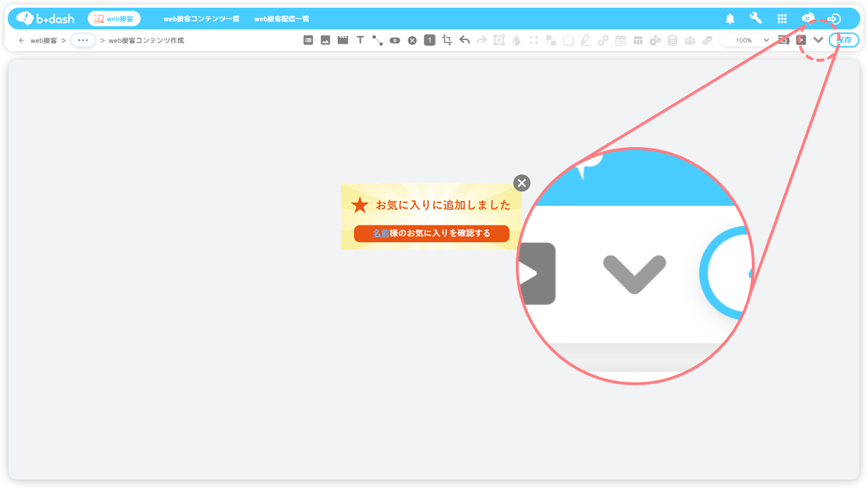Click the orange お気に入りを確認する button
Viewport: 868px width, 488px height.
(x=431, y=233)
